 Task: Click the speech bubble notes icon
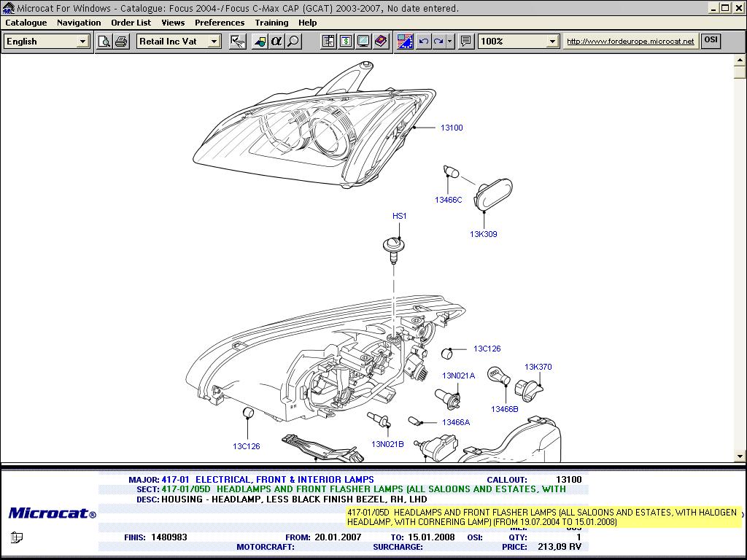tap(466, 42)
